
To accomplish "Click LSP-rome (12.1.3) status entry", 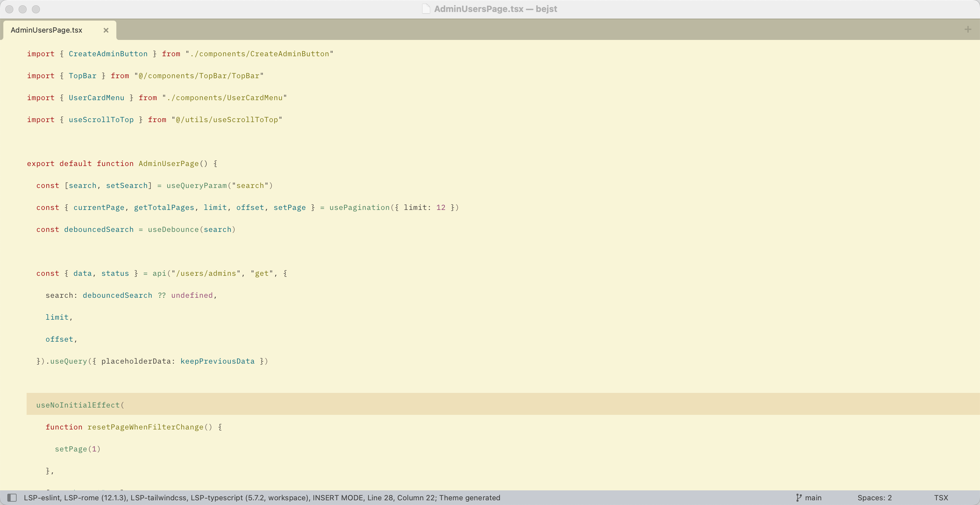I will pos(95,497).
